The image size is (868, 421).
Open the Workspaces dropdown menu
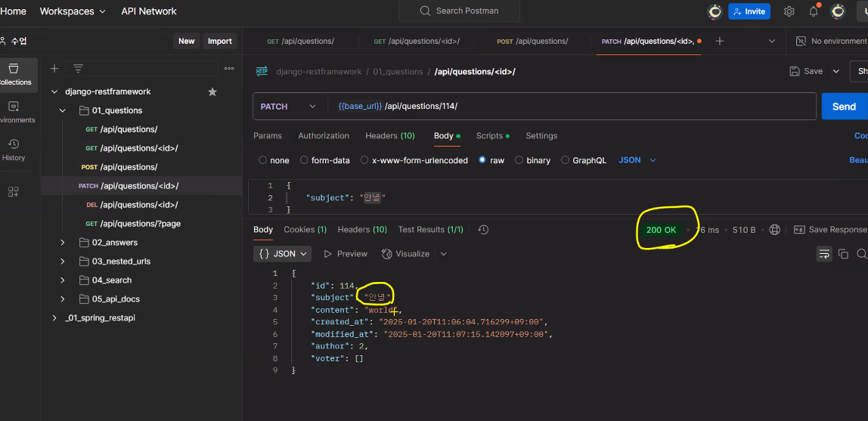tap(73, 11)
